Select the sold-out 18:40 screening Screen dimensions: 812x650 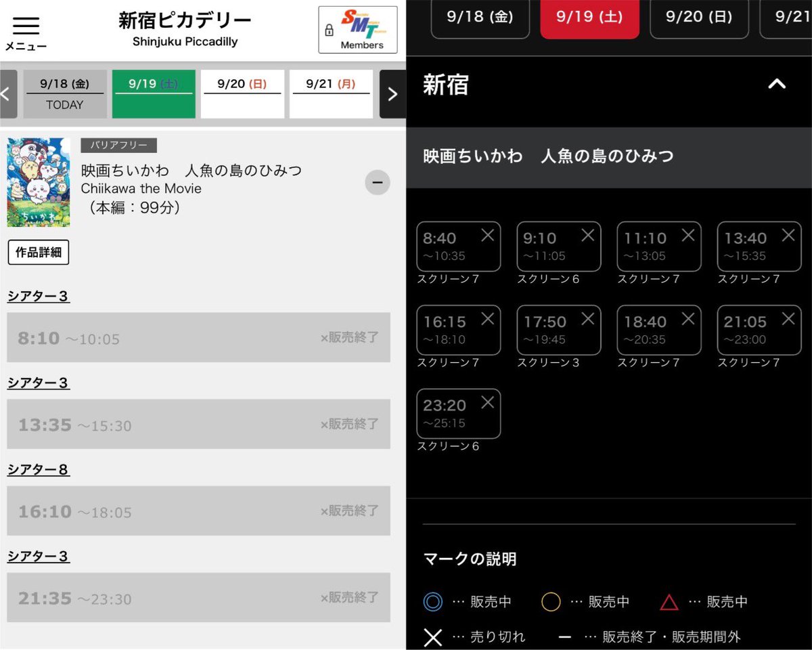coord(659,330)
